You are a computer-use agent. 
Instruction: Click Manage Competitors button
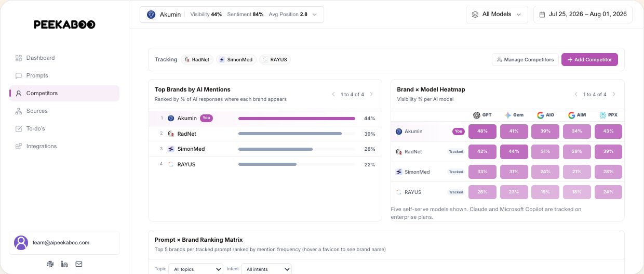525,59
